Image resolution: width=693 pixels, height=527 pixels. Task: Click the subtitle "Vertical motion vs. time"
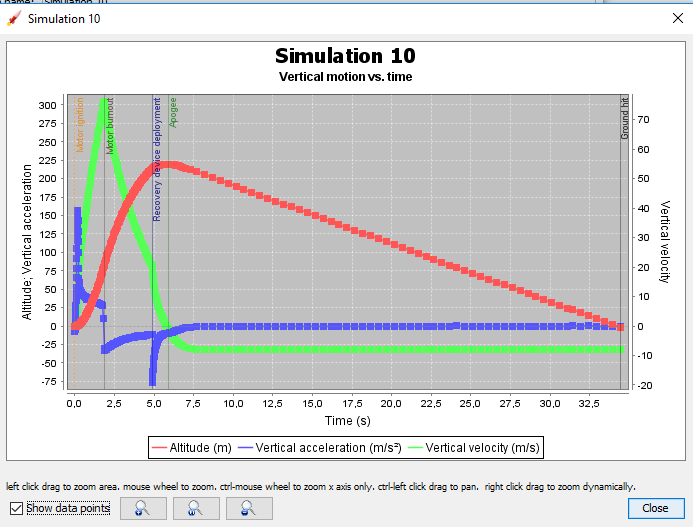point(346,77)
